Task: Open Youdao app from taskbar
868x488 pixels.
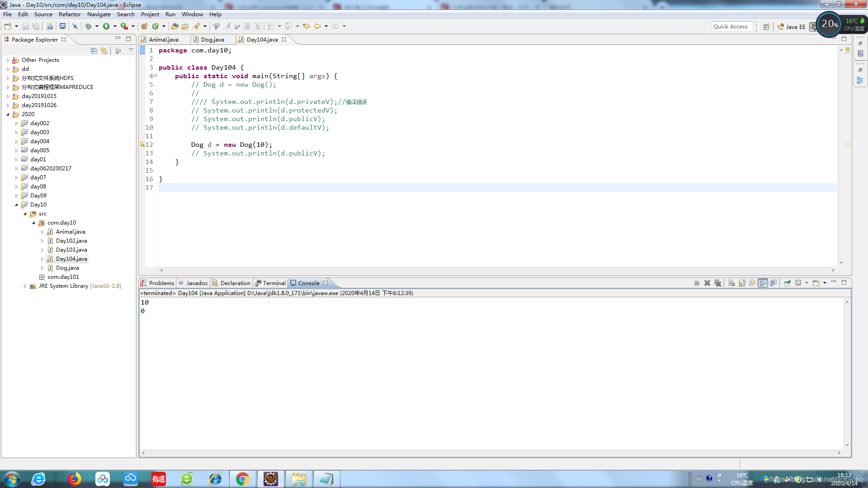Action: click(159, 479)
